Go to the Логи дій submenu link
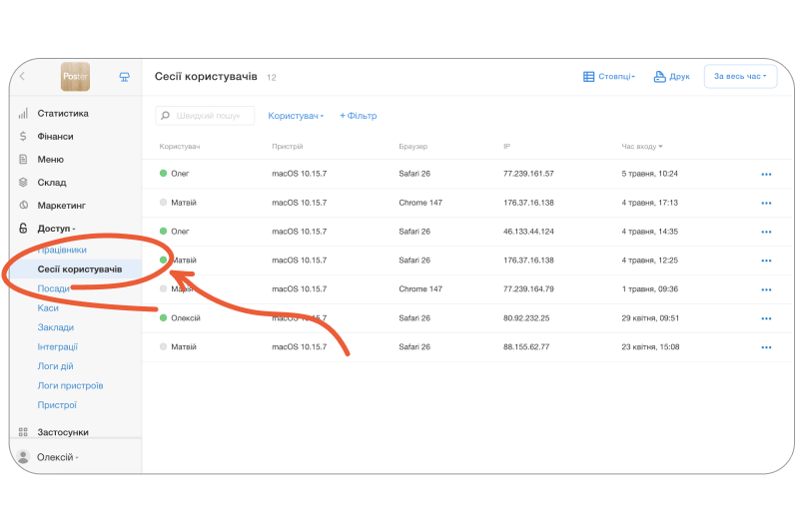Screen dimensions: 799x532 (x=55, y=365)
